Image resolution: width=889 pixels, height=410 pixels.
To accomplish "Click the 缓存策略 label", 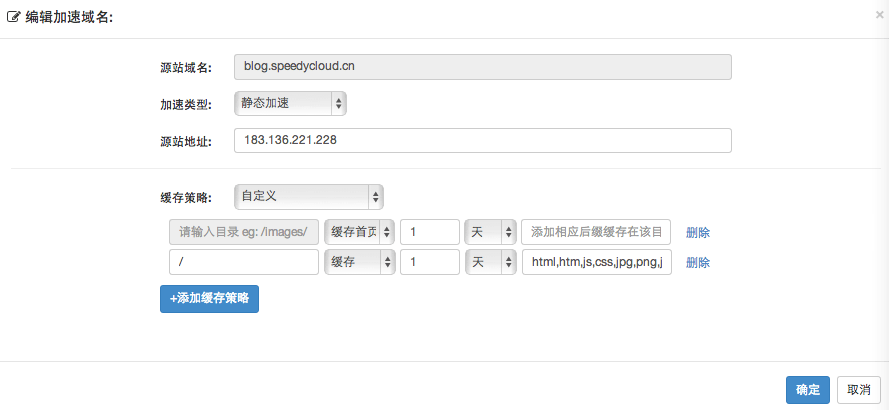I will click(x=186, y=197).
